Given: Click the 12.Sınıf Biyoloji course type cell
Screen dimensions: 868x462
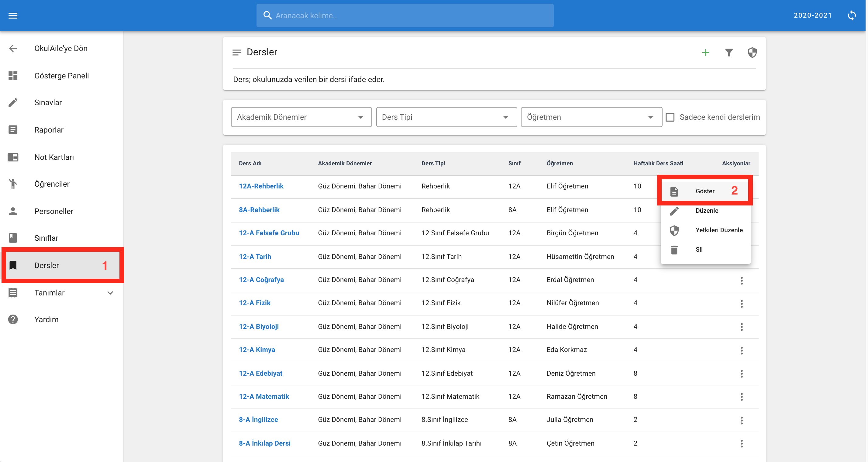Looking at the screenshot, I should pyautogui.click(x=445, y=326).
